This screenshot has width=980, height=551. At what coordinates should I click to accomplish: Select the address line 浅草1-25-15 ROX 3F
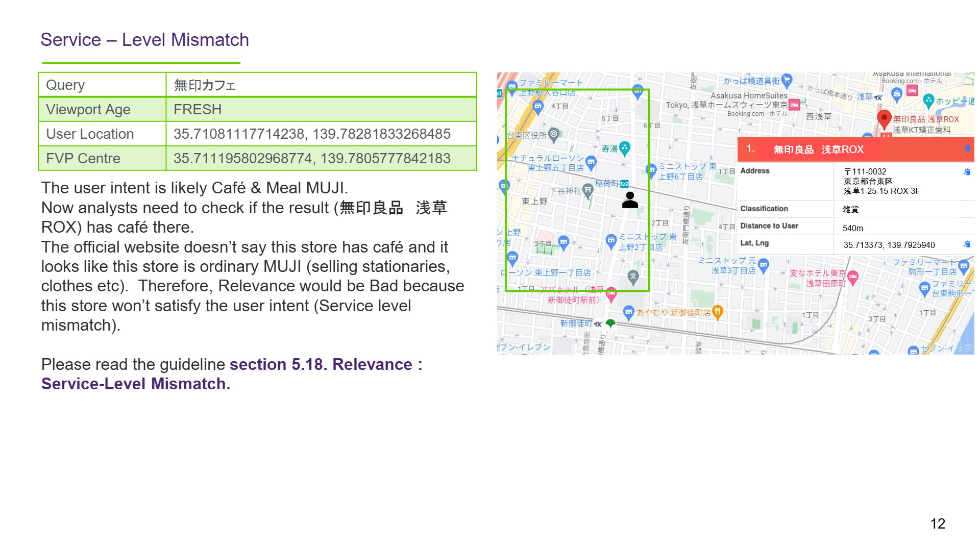[x=881, y=191]
